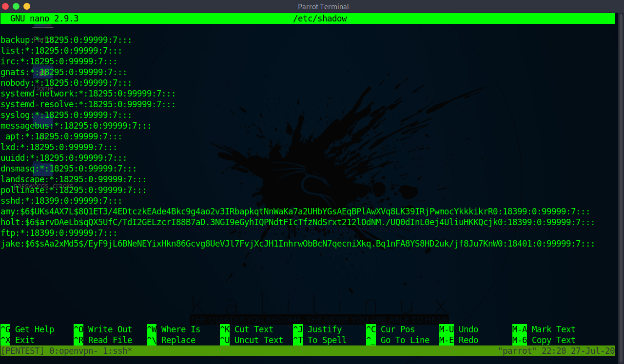The width and height of the screenshot is (624, 364).
Task: Click the ^O Write Out shortcut
Action: tap(103, 329)
